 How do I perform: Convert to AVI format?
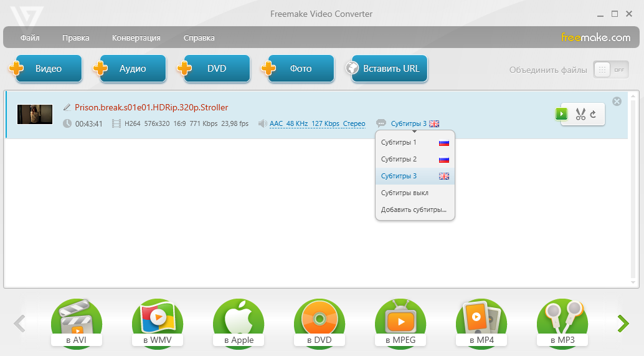click(x=76, y=323)
